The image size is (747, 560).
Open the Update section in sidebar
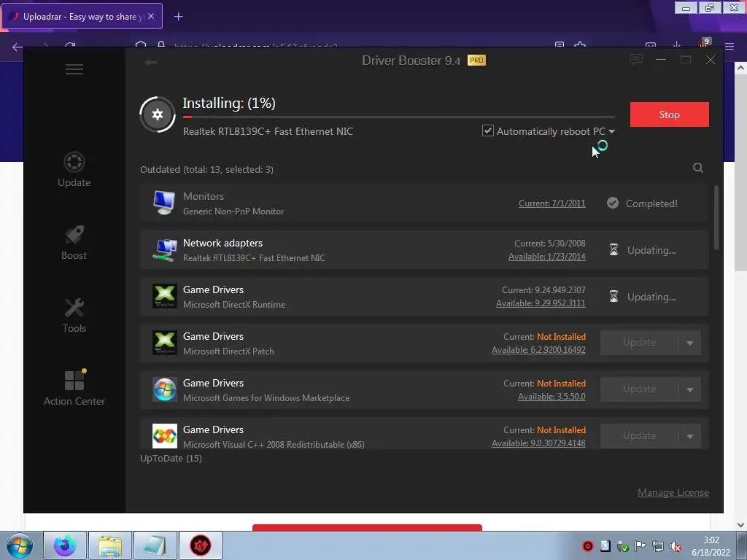pyautogui.click(x=74, y=169)
